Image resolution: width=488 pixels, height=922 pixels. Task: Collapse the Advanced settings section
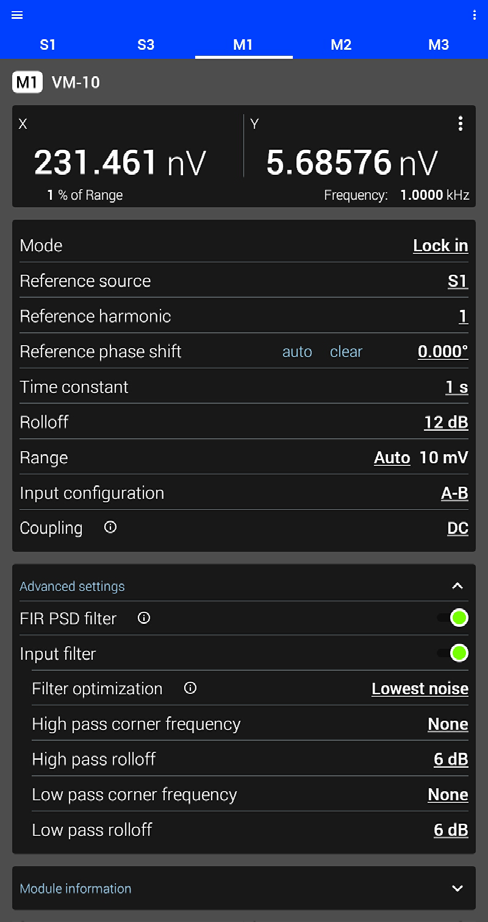coord(457,586)
